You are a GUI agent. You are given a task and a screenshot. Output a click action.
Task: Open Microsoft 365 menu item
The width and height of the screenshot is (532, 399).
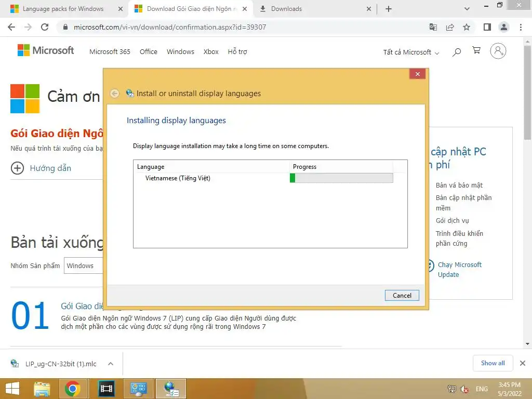(110, 51)
